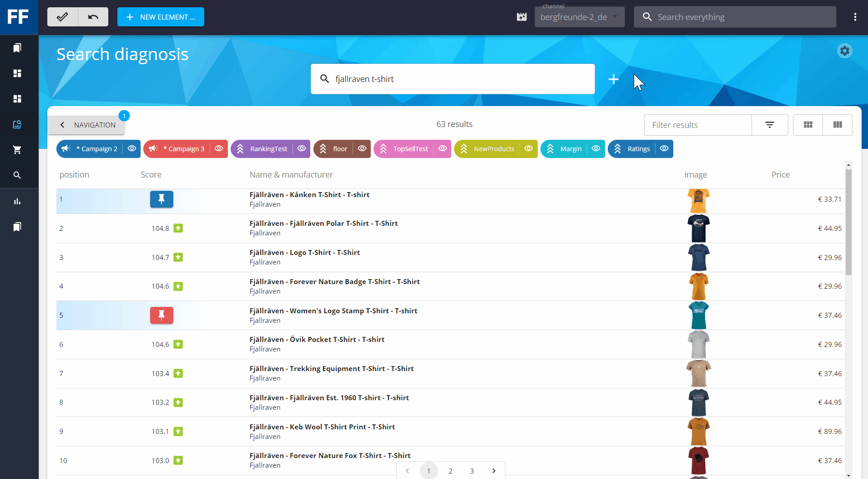Open the settings gear in the header
The height and width of the screenshot is (479, 868).
844,51
